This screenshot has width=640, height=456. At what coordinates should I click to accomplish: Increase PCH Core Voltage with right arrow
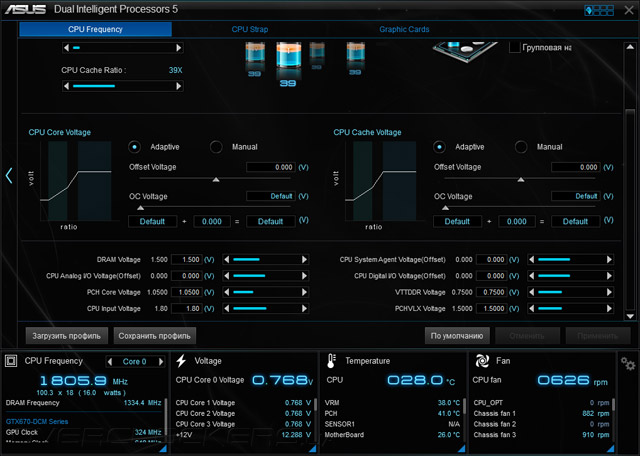[304, 292]
